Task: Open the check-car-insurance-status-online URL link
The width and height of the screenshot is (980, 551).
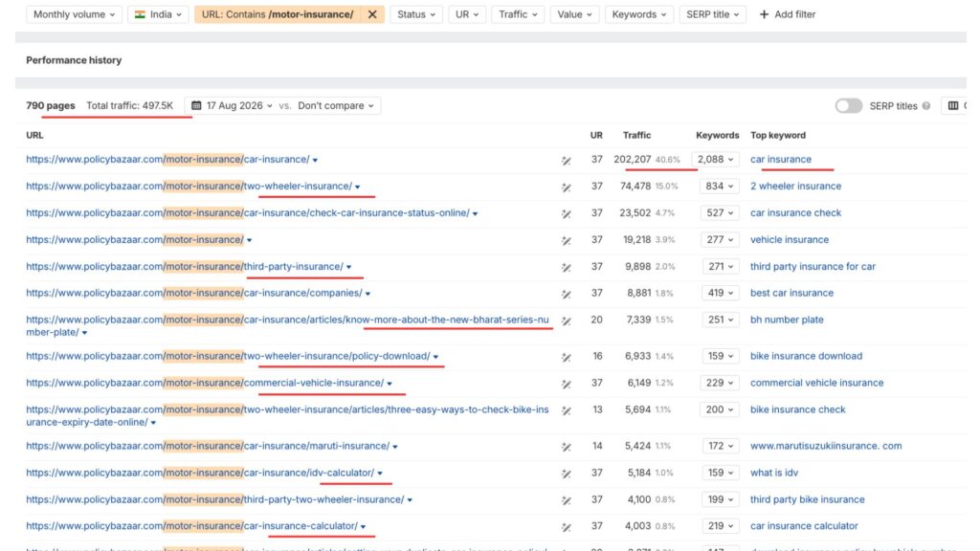Action: point(248,213)
